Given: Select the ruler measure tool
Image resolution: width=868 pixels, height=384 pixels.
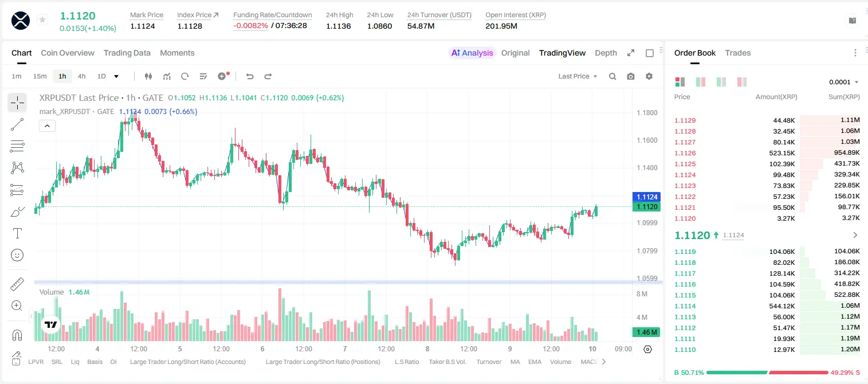Looking at the screenshot, I should pos(17,284).
